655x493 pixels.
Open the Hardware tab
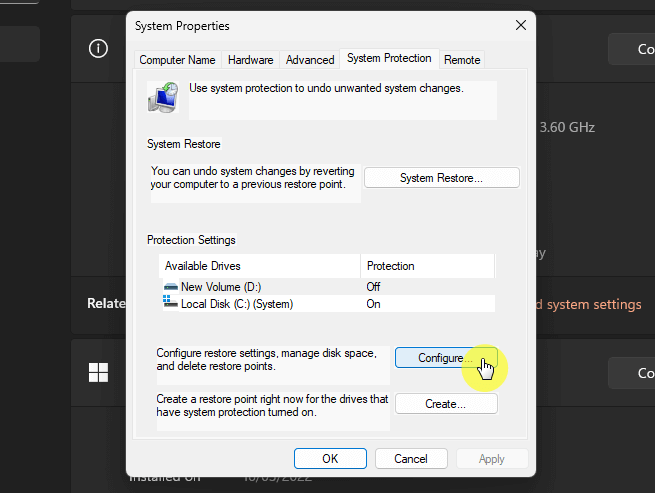[x=250, y=60]
